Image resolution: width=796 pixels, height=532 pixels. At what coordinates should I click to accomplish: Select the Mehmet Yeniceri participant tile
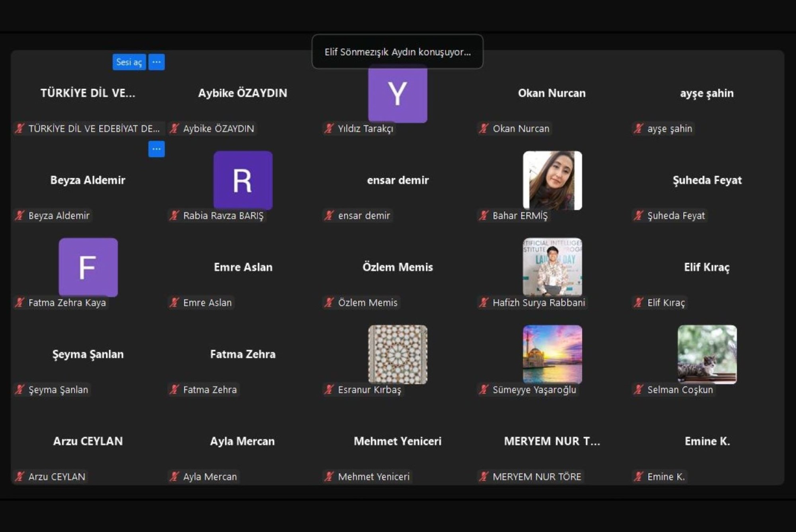[398, 441]
